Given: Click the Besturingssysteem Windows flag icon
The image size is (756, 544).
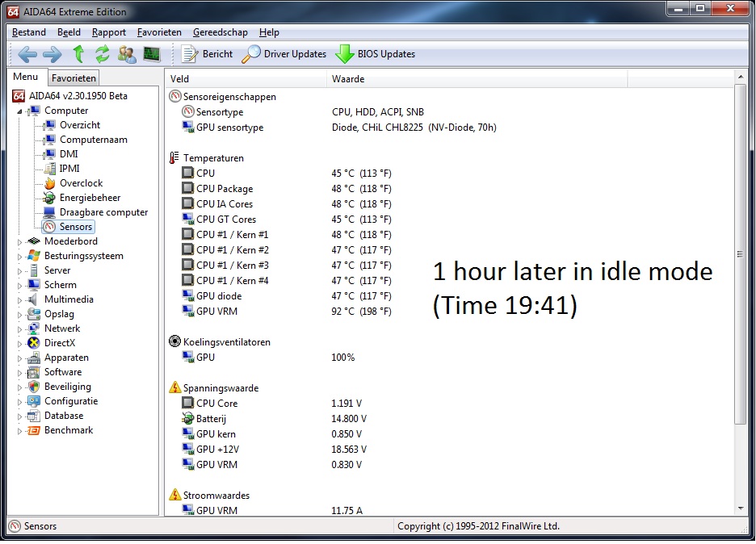Looking at the screenshot, I should point(34,255).
